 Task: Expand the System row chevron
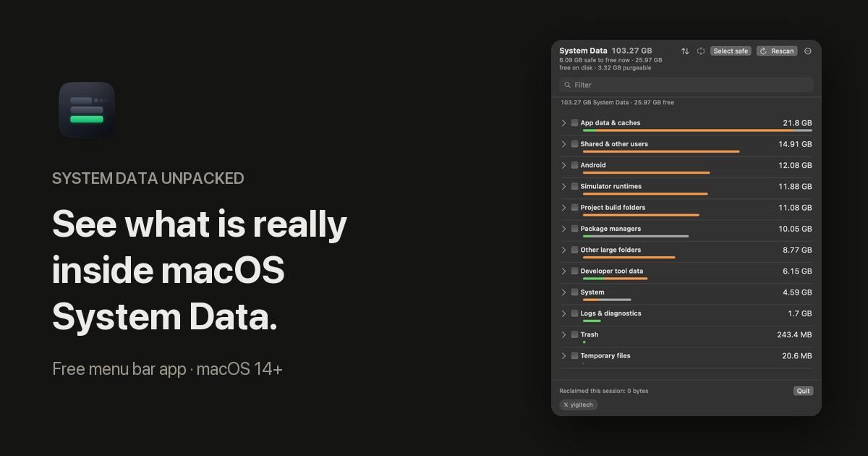563,292
